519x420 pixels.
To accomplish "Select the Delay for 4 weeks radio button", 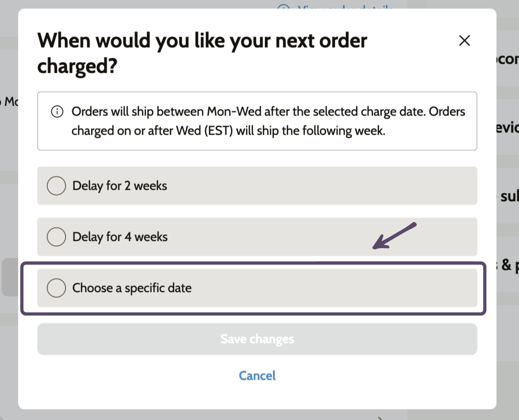I will pyautogui.click(x=56, y=237).
